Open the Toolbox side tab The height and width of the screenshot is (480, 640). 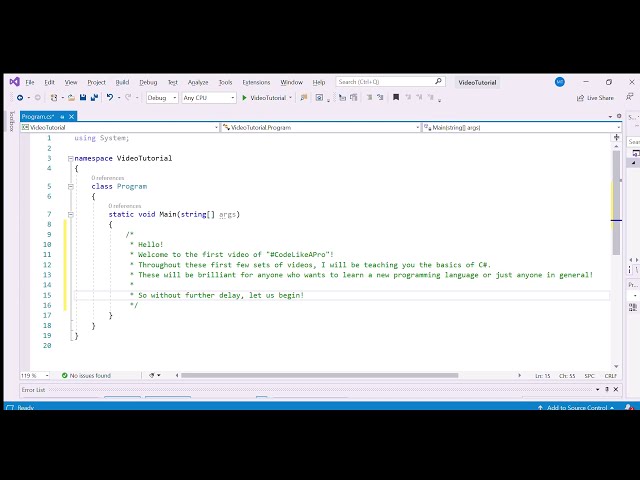tap(12, 121)
